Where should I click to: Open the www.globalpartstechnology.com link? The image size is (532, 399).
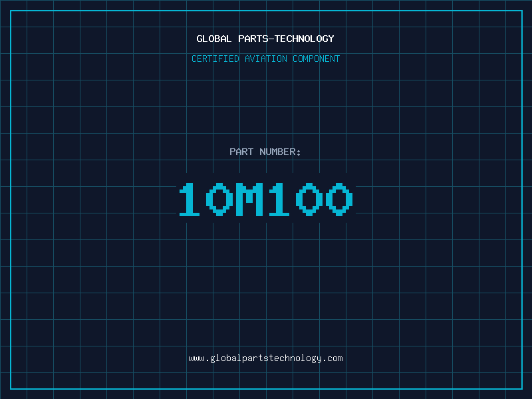click(x=265, y=358)
